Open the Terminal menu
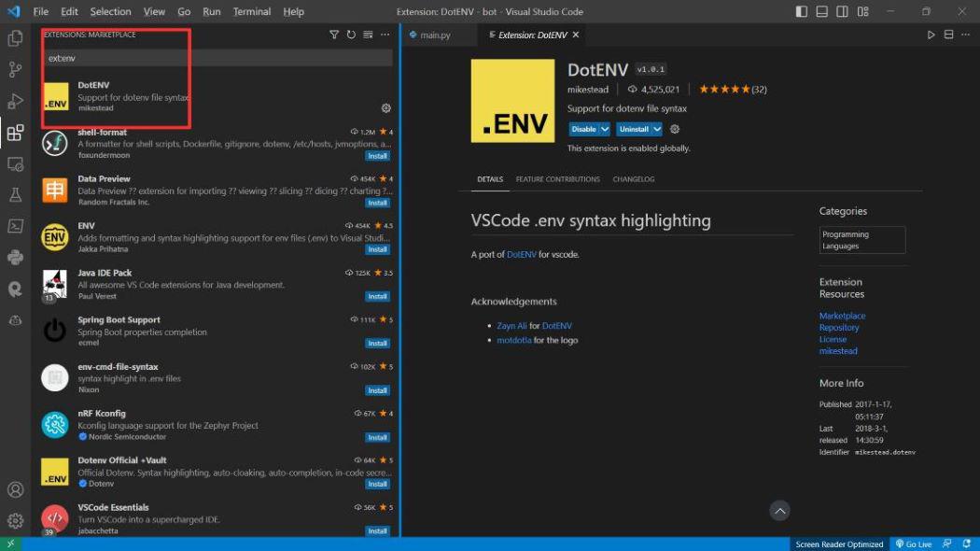Screen dimensions: 980x551 251,11
